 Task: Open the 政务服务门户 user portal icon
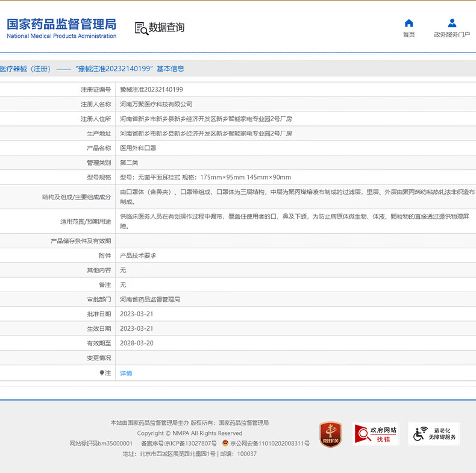point(452,23)
